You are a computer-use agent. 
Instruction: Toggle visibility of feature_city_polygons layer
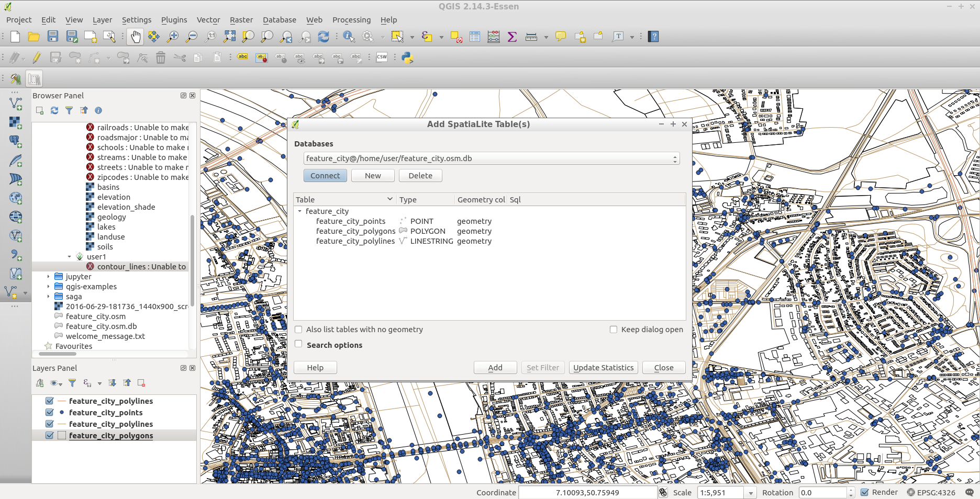(x=50, y=435)
